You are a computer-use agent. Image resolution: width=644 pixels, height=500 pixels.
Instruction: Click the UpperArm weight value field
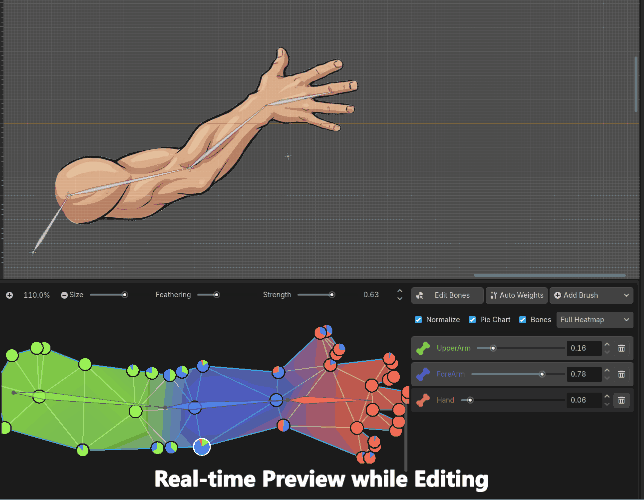pos(580,348)
